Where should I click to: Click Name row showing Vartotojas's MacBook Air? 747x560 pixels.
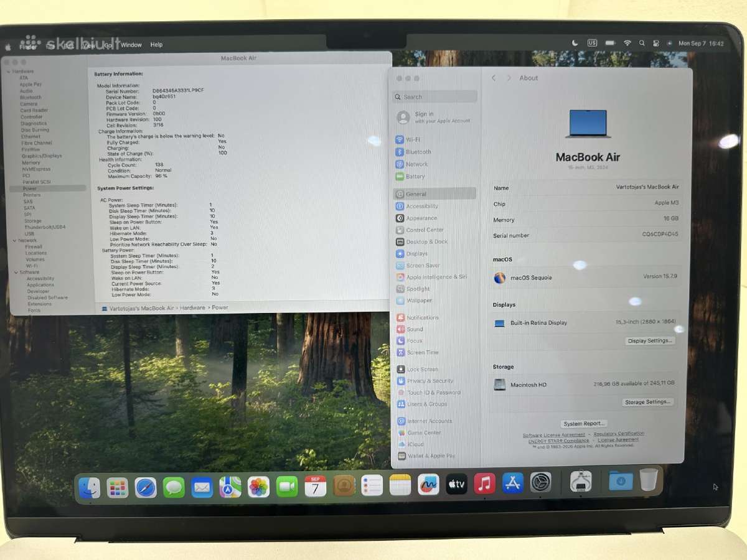[x=586, y=187]
